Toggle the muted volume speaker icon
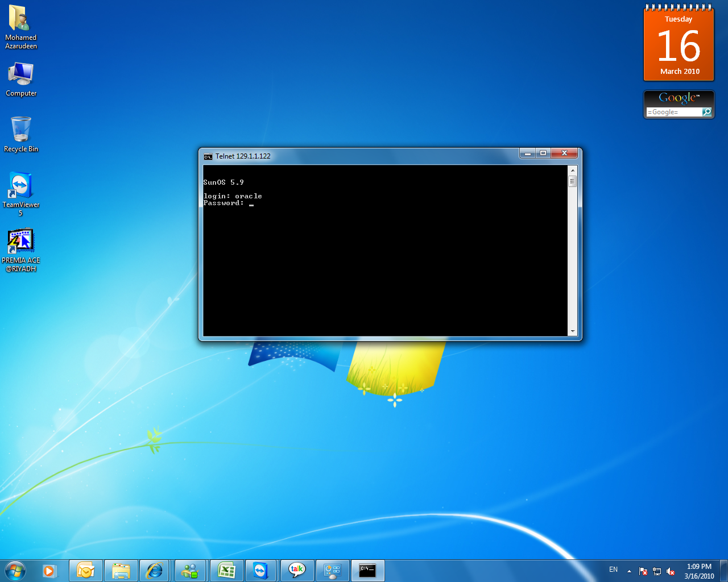The height and width of the screenshot is (582, 728). (671, 571)
